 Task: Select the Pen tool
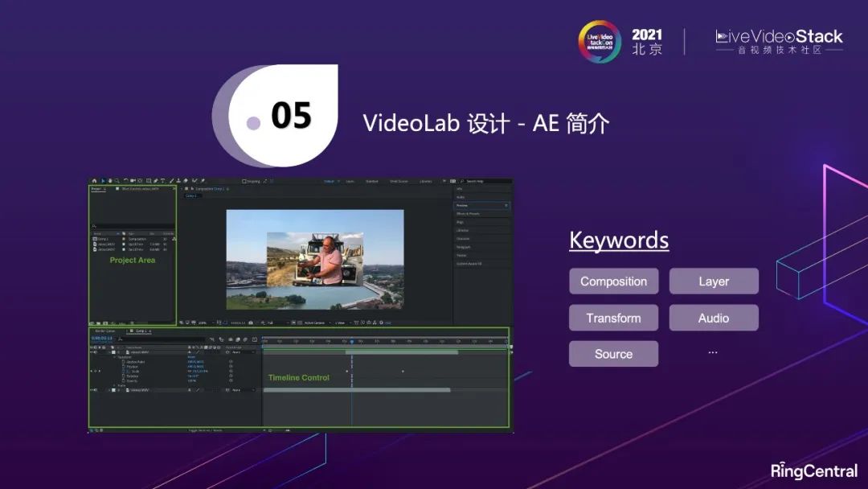(x=156, y=181)
